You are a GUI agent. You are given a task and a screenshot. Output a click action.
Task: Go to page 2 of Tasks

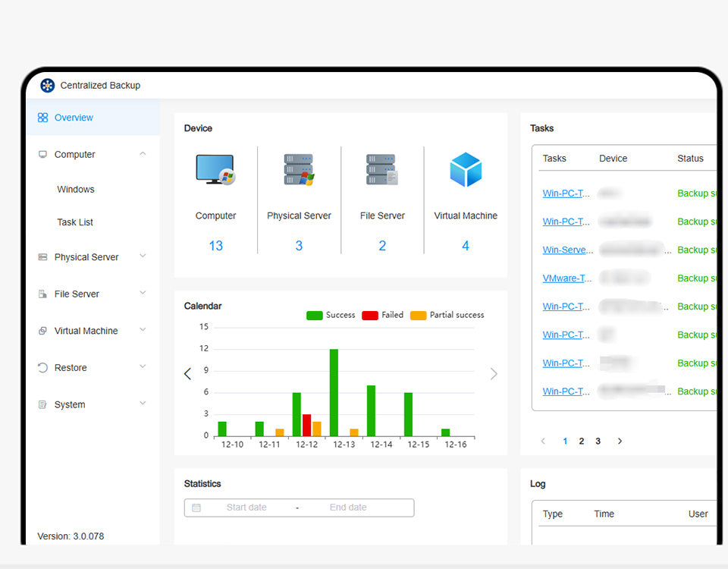coord(582,442)
